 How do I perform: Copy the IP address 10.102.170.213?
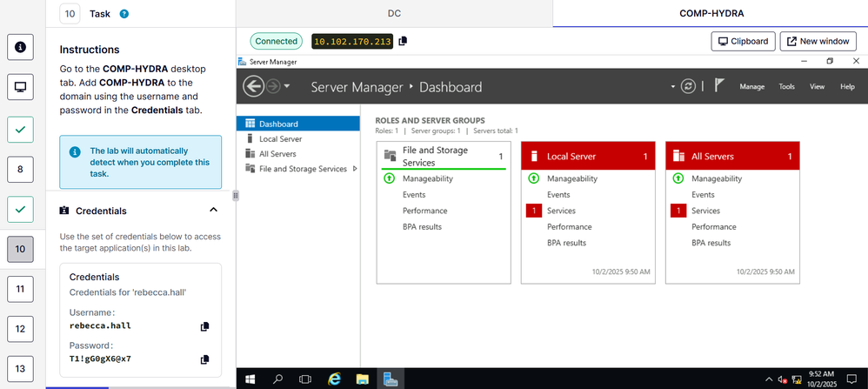click(403, 42)
